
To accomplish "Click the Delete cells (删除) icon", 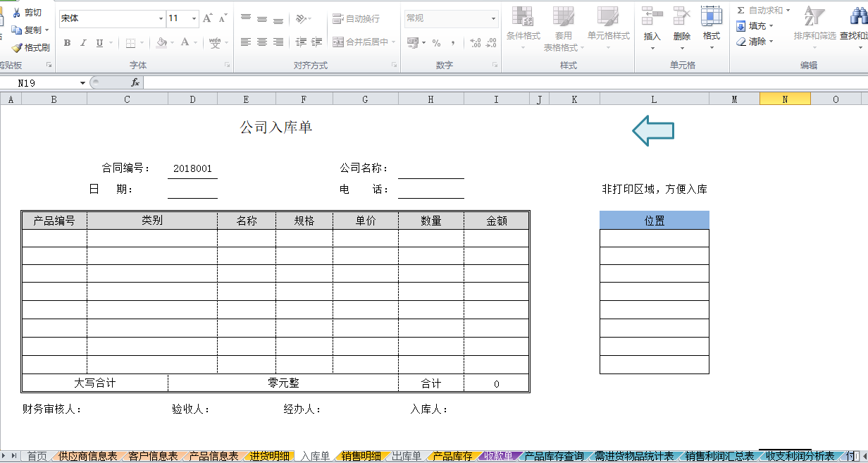I will click(x=682, y=17).
